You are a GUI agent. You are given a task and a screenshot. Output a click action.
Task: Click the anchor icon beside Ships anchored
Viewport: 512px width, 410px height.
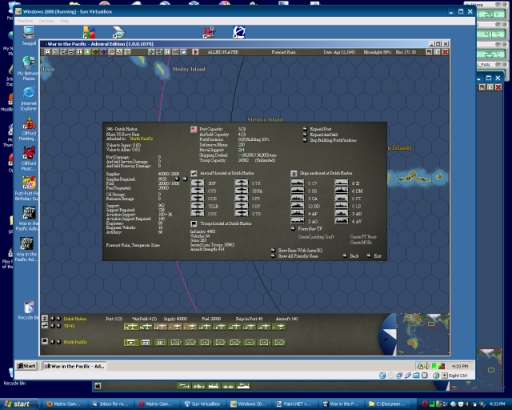point(294,173)
